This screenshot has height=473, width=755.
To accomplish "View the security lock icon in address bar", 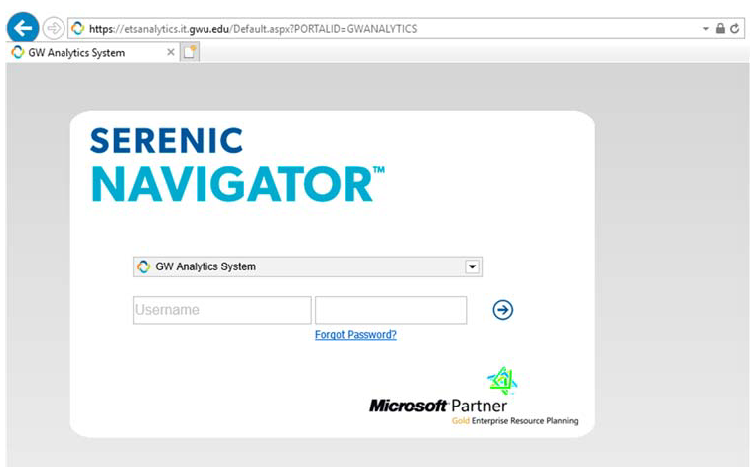I will coord(720,28).
